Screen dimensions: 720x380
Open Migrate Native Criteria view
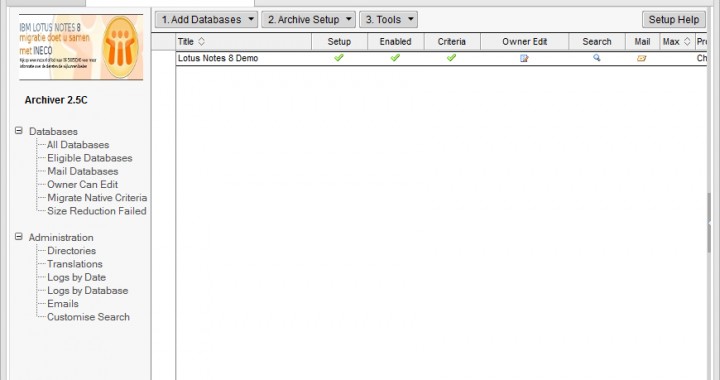point(97,198)
